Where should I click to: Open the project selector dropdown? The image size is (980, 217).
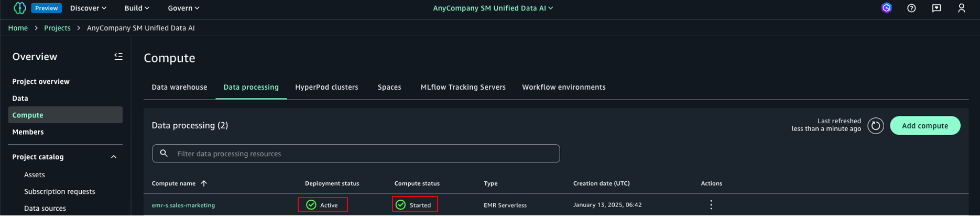pos(493,8)
